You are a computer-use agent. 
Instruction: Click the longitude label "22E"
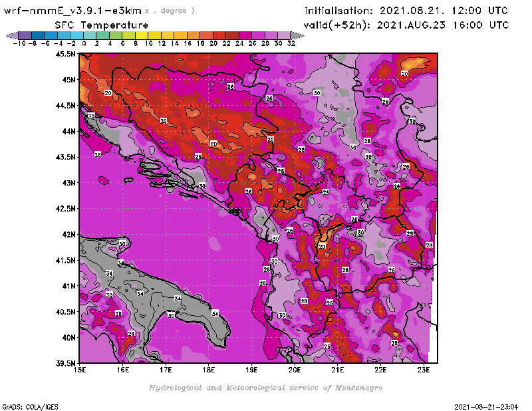click(380, 370)
